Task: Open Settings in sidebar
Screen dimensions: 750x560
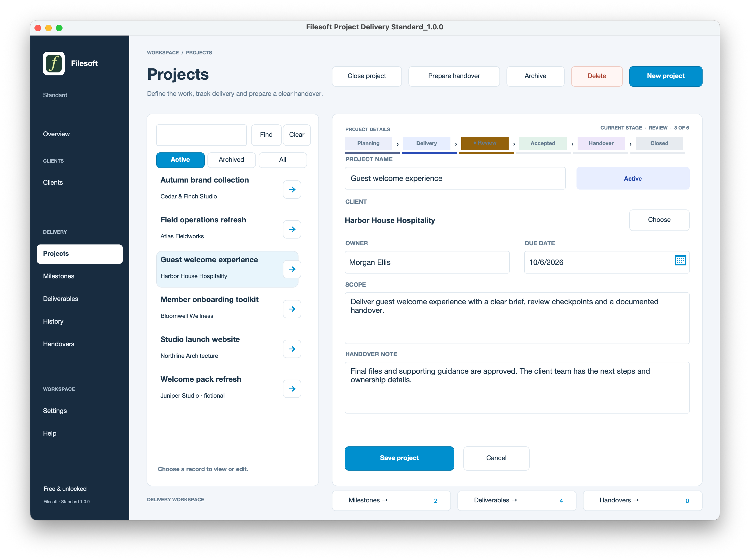Action: (x=80, y=411)
